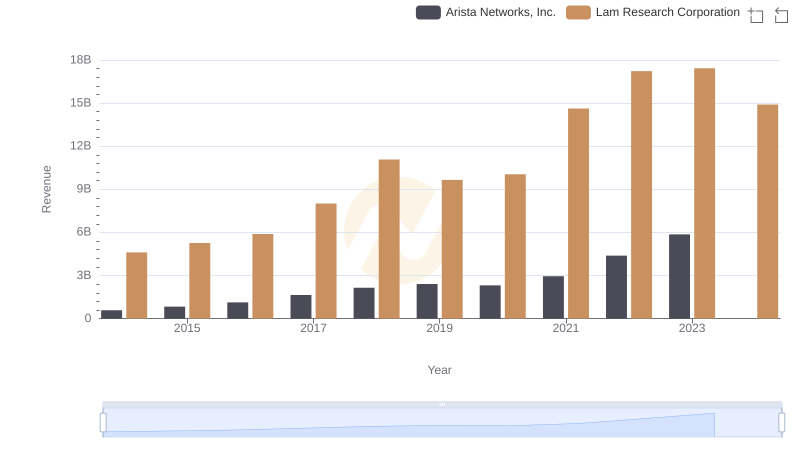Viewport: 800px width, 461px height.
Task: Click the 6B y-axis label
Action: 84,232
